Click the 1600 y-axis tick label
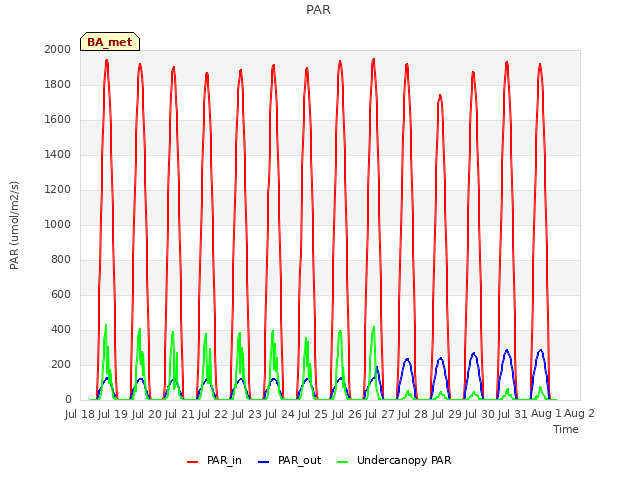The width and height of the screenshot is (640, 480). click(x=57, y=120)
